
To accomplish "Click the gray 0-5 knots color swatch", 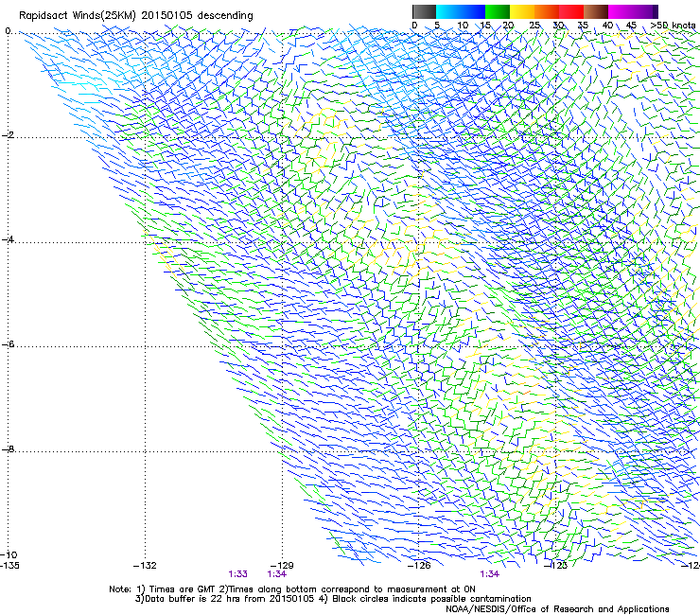I will pyautogui.click(x=424, y=11).
